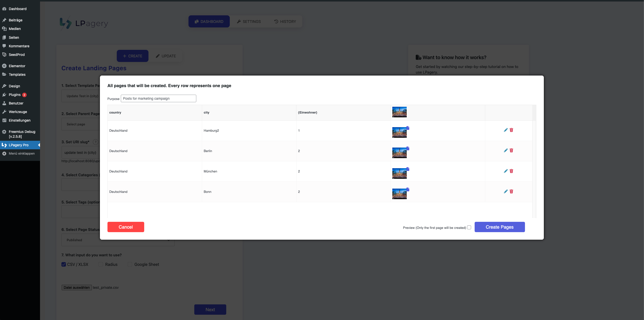Open the Published page status dropdown
644x320 pixels.
(118, 240)
